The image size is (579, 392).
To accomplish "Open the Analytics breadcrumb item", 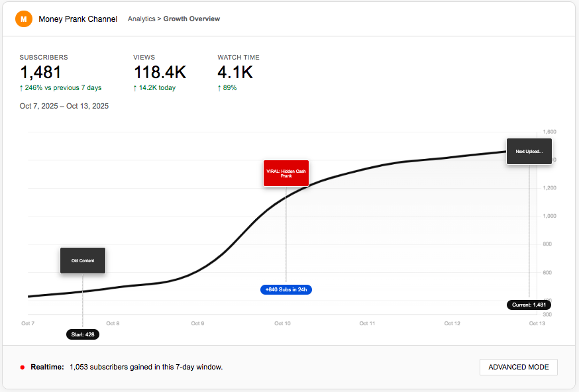I will (141, 19).
